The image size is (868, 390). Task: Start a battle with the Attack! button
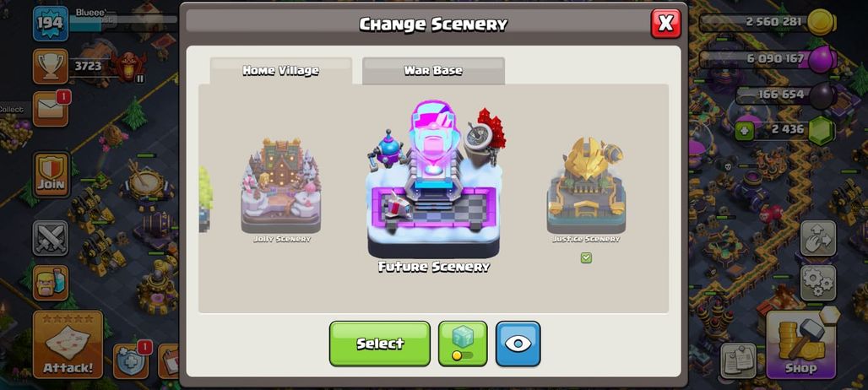(x=68, y=344)
